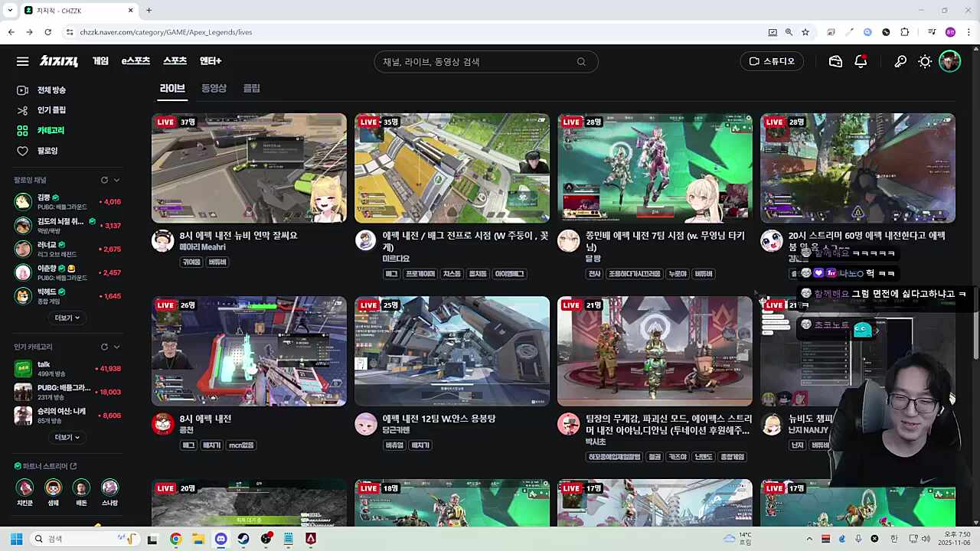Toggle the light/dark theme sun icon

[925, 61]
